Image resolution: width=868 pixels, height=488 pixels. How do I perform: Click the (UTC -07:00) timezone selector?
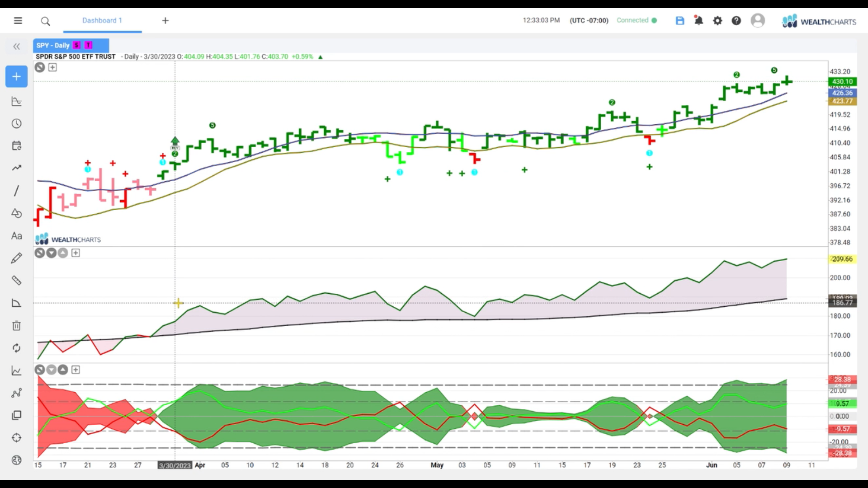point(589,20)
